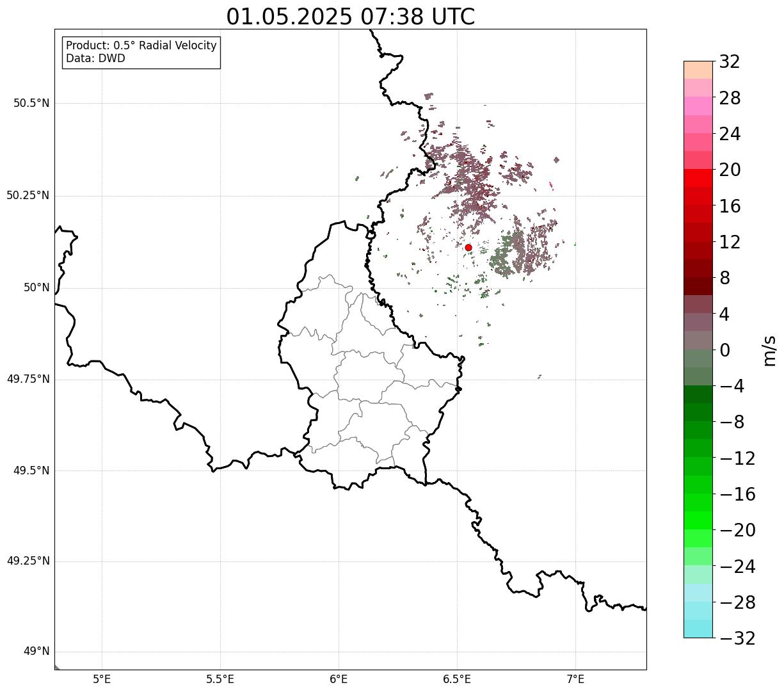Click the red radar site marker
Viewport: 784px width, 692px height.
tap(468, 248)
